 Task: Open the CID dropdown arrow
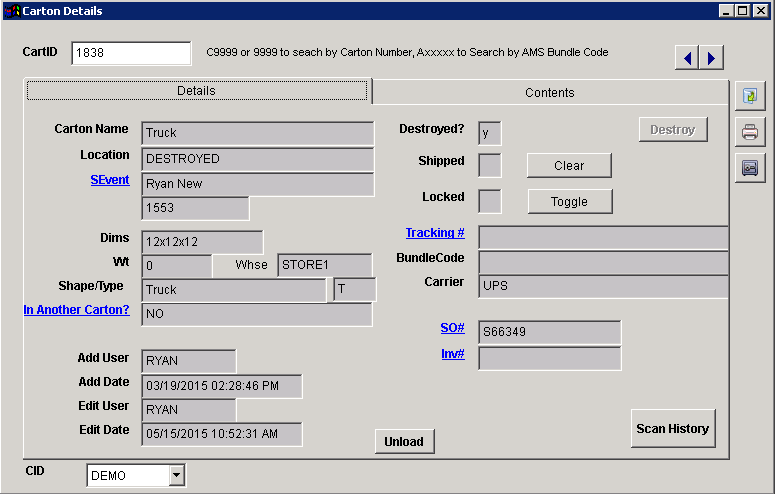(x=177, y=476)
